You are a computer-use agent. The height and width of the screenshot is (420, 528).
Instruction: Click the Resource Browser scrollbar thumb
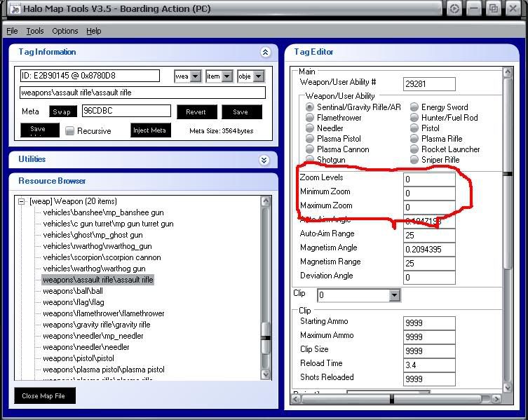tap(266, 338)
